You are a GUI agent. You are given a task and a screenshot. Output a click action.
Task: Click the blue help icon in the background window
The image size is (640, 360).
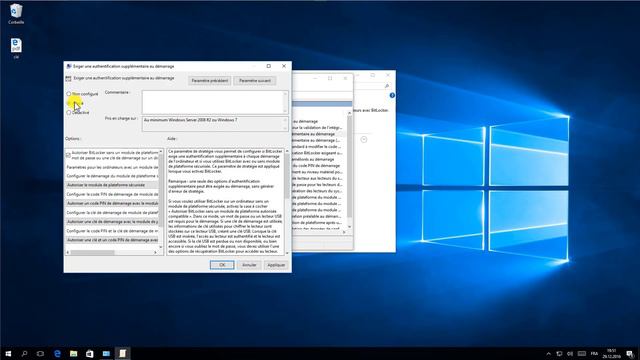(392, 96)
